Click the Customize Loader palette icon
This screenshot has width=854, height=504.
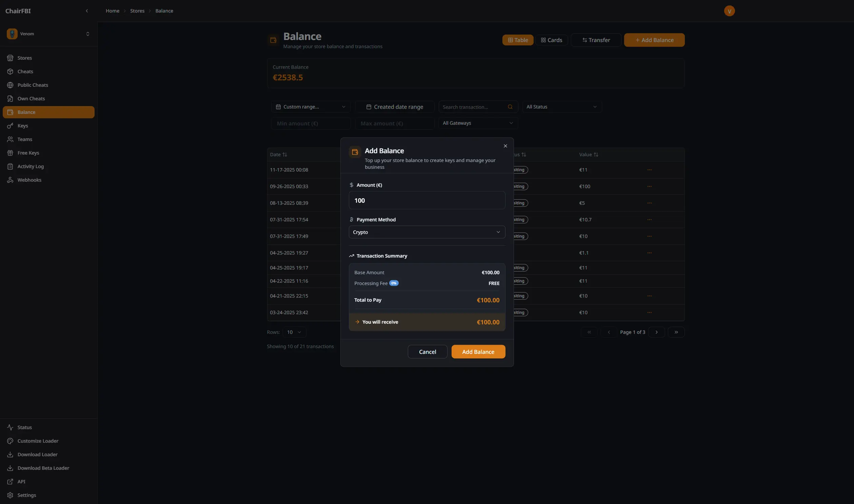[10, 441]
